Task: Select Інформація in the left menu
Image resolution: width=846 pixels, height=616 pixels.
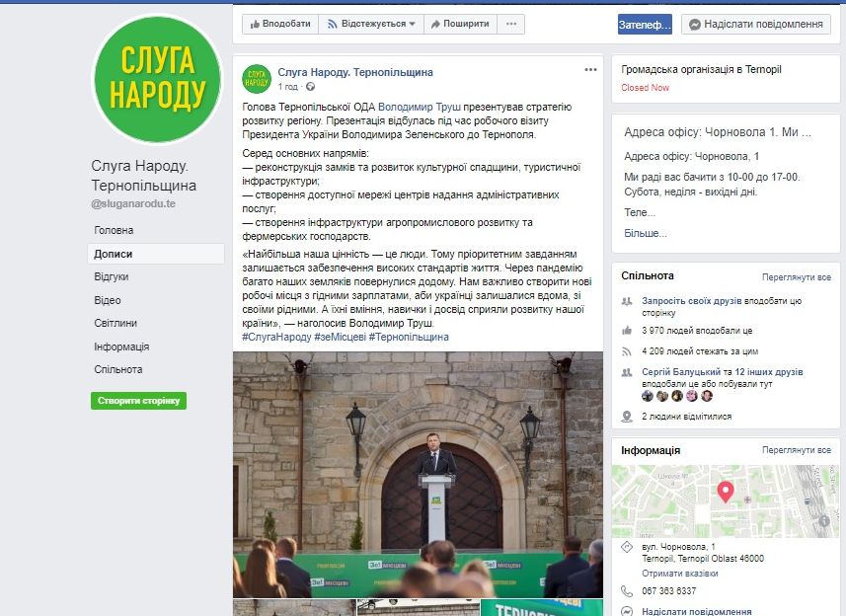Action: (121, 346)
